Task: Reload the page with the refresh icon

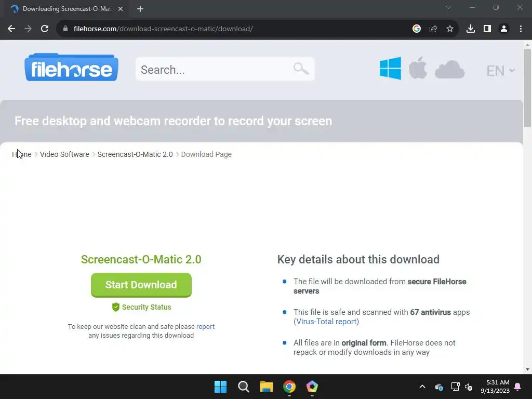Action: 45,29
